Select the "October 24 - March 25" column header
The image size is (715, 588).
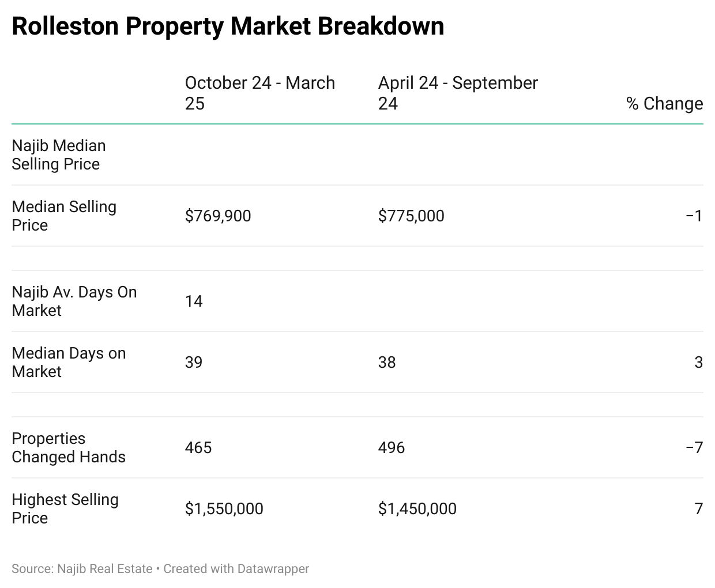[x=259, y=93]
